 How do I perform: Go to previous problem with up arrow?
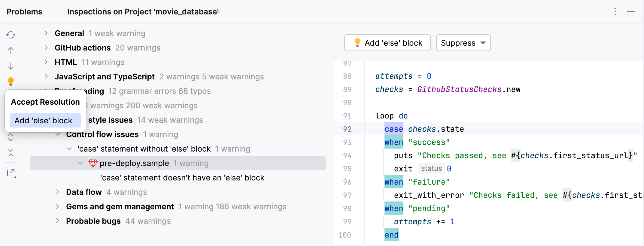coord(11,51)
